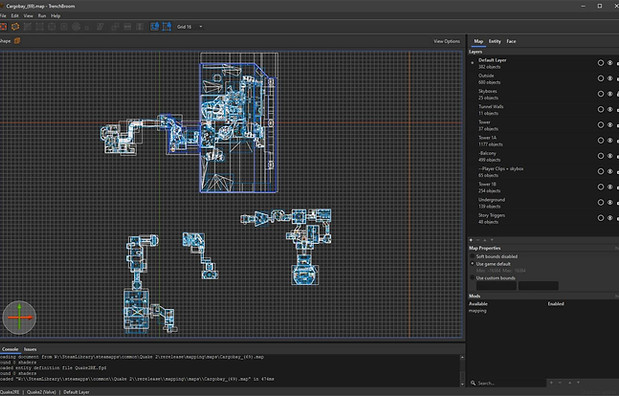This screenshot has height=396, width=619.
Task: Switch to the Console tab
Action: pos(10,349)
